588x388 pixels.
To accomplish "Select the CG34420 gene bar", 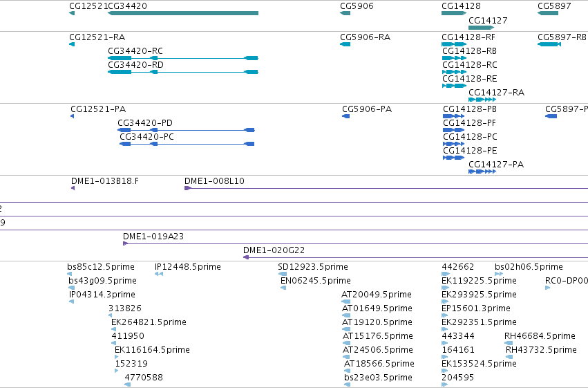I will [x=183, y=13].
